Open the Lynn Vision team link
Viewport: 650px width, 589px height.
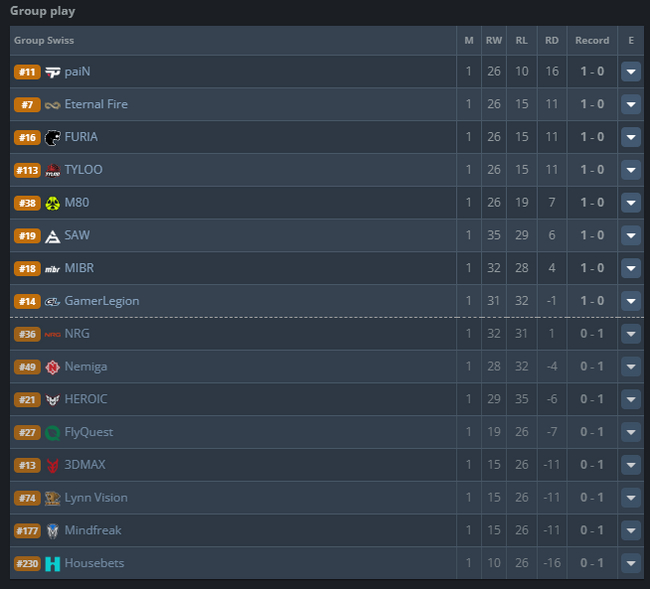[96, 498]
